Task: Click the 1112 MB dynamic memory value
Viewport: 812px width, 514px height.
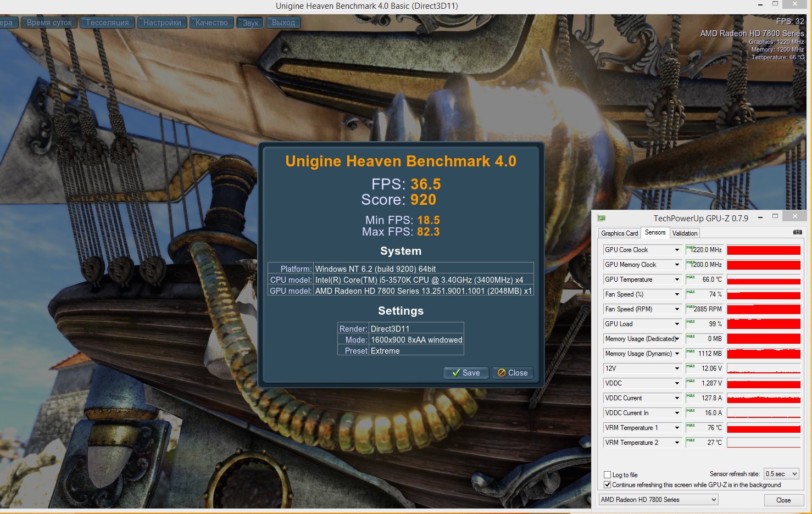Action: (x=704, y=354)
